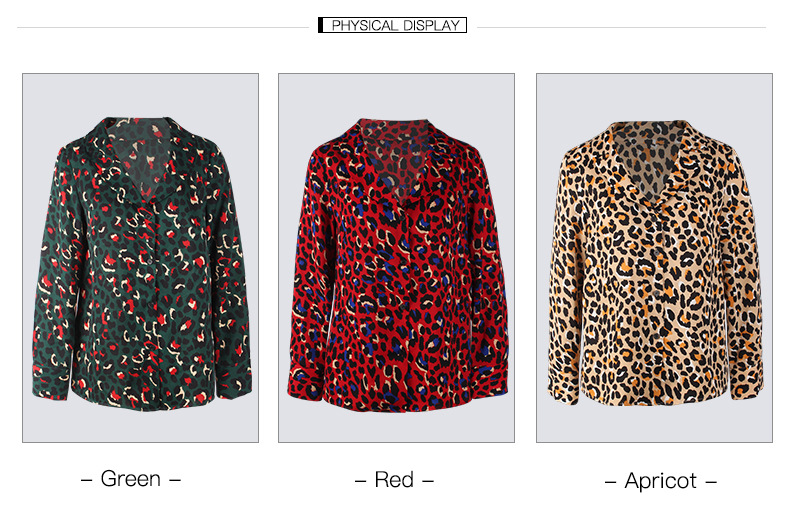The height and width of the screenshot is (506, 790).
Task: Open the apricot leopard shirt image
Action: pos(654,258)
